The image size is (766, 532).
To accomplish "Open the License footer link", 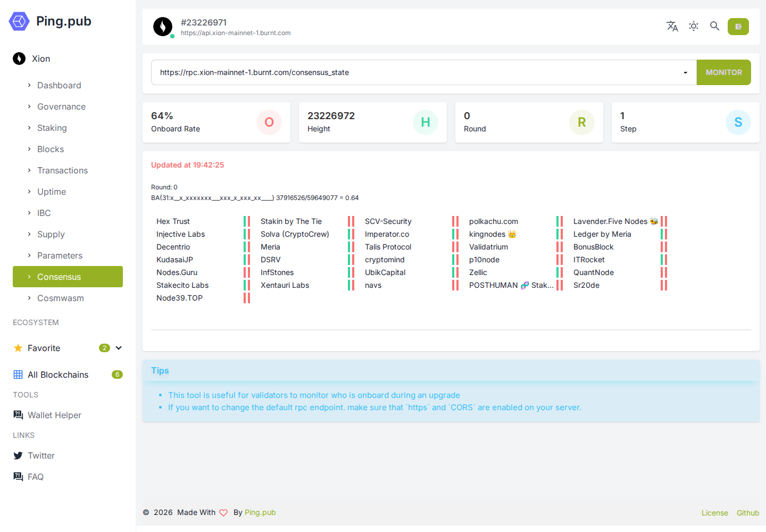I will coord(714,513).
